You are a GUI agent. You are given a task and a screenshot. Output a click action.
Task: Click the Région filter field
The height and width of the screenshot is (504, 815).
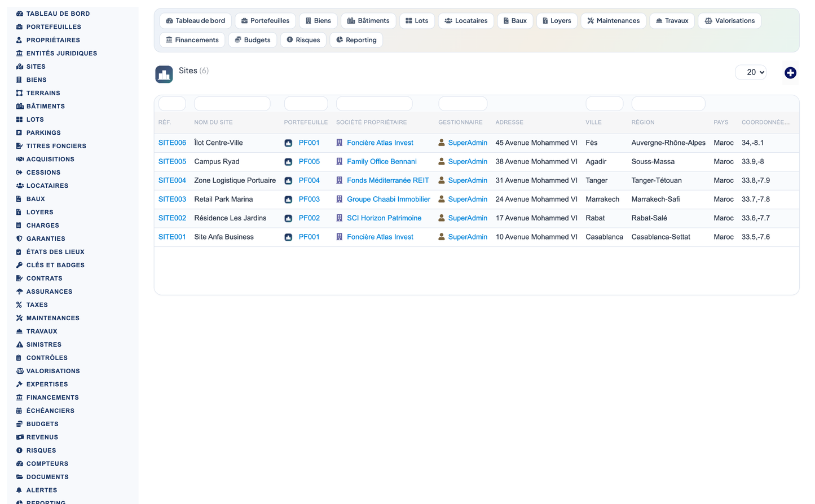point(668,104)
